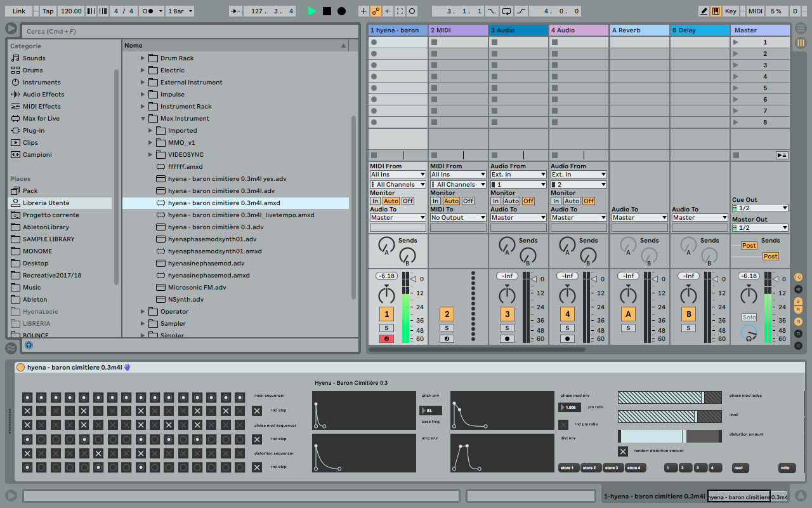Toggle Computer MIDI Keyboard icon
This screenshot has width=812, height=508.
coord(716,11)
